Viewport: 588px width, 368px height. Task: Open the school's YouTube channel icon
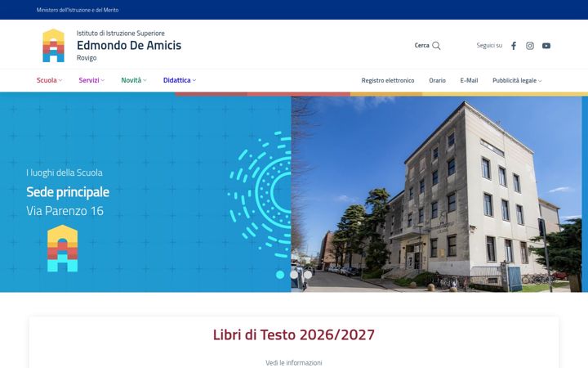(546, 46)
